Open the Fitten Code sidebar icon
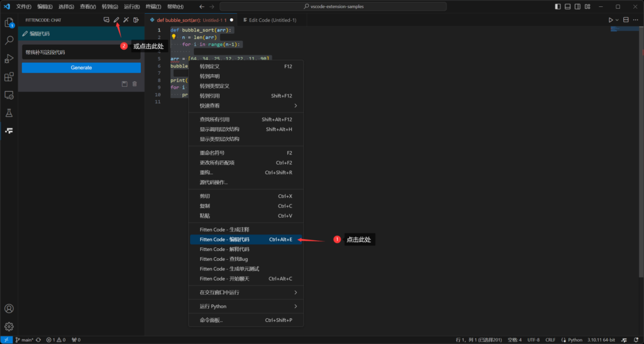Image resolution: width=644 pixels, height=344 pixels. tap(9, 131)
